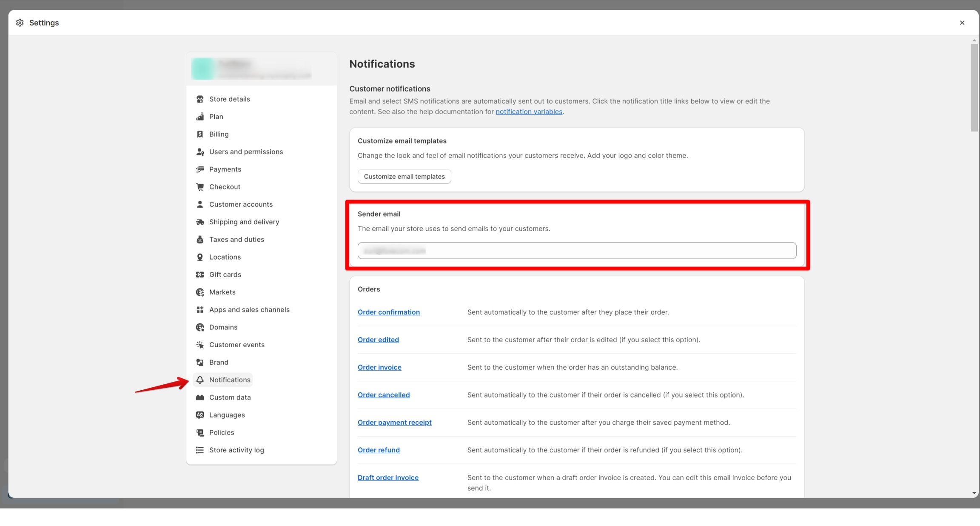Click the Settings gear icon in header

(x=20, y=23)
